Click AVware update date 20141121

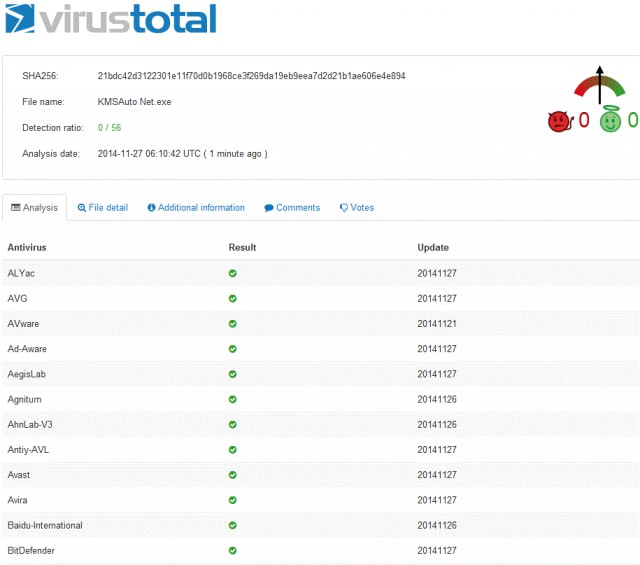tap(437, 324)
